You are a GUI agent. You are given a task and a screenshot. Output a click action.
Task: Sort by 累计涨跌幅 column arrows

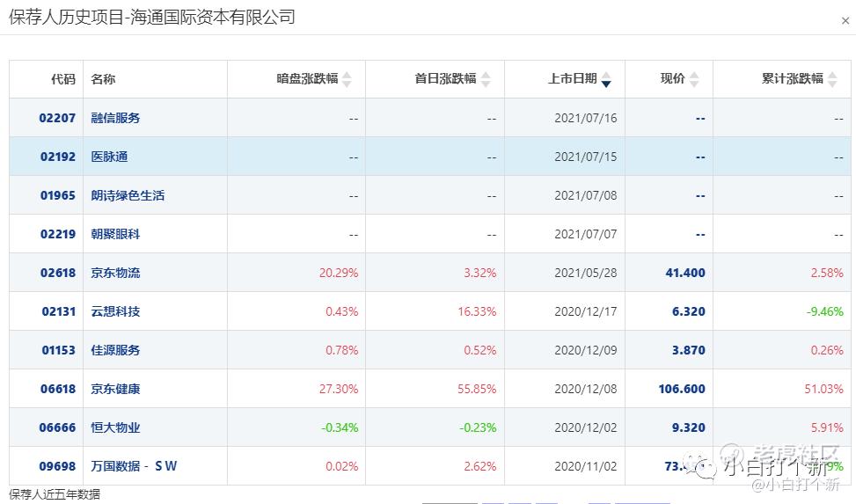pos(832,79)
